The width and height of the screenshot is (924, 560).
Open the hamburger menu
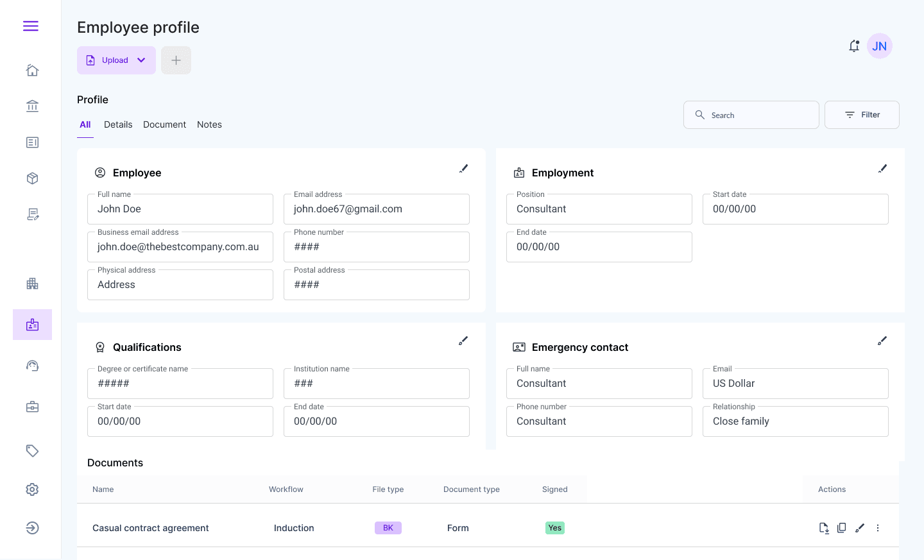(x=31, y=26)
